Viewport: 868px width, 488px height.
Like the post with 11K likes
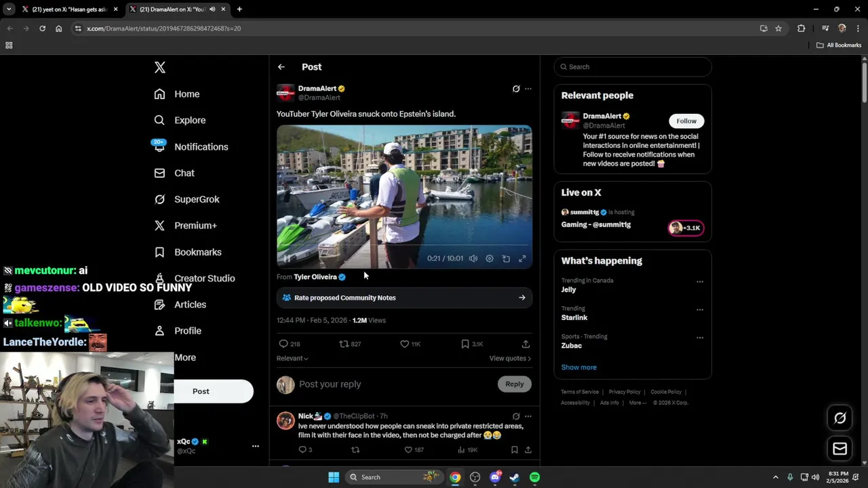(x=410, y=344)
